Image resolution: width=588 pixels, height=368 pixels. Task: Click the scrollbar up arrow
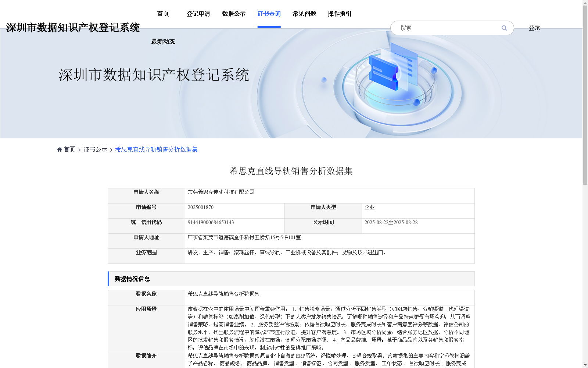[x=585, y=3]
